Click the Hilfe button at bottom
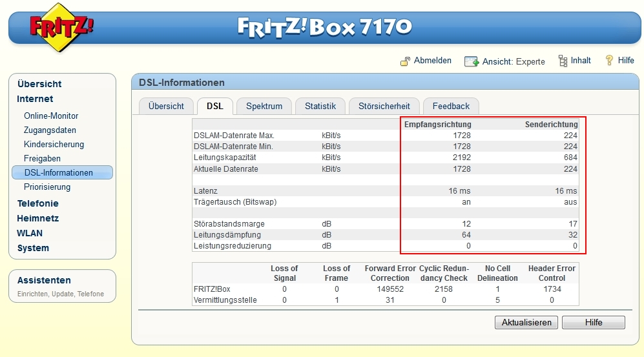This screenshot has height=357, width=644. [593, 323]
